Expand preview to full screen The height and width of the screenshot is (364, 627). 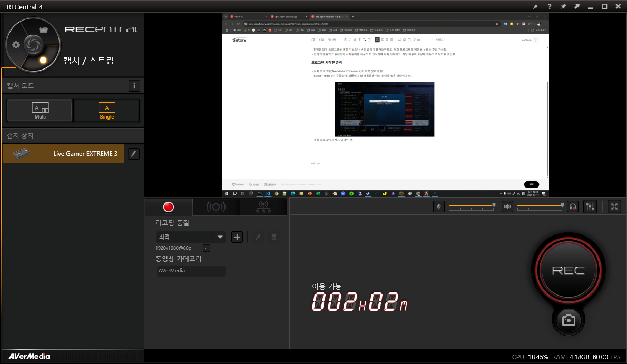click(x=614, y=206)
